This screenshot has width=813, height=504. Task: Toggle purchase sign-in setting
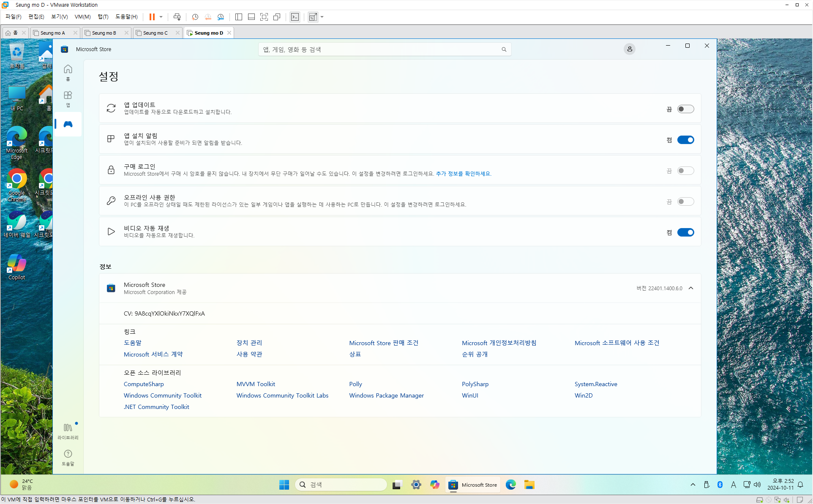coord(685,171)
